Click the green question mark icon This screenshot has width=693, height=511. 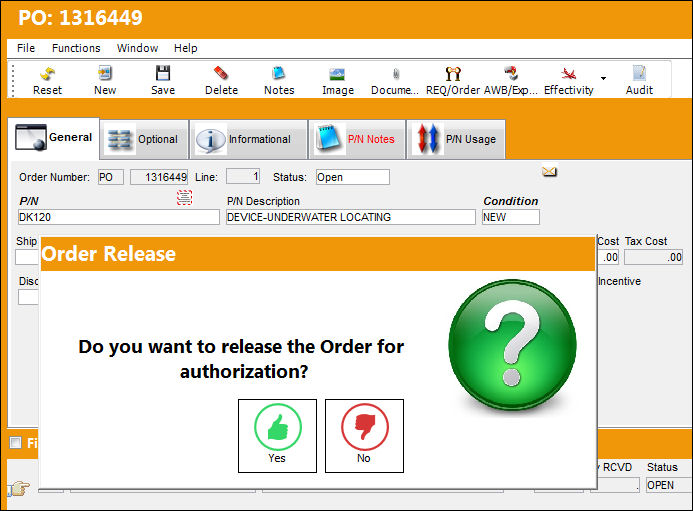[x=512, y=345]
